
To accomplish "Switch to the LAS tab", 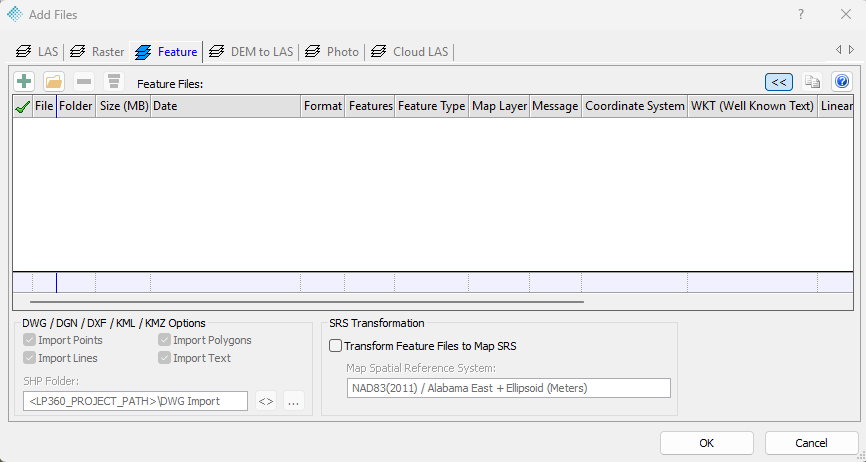I will point(38,52).
